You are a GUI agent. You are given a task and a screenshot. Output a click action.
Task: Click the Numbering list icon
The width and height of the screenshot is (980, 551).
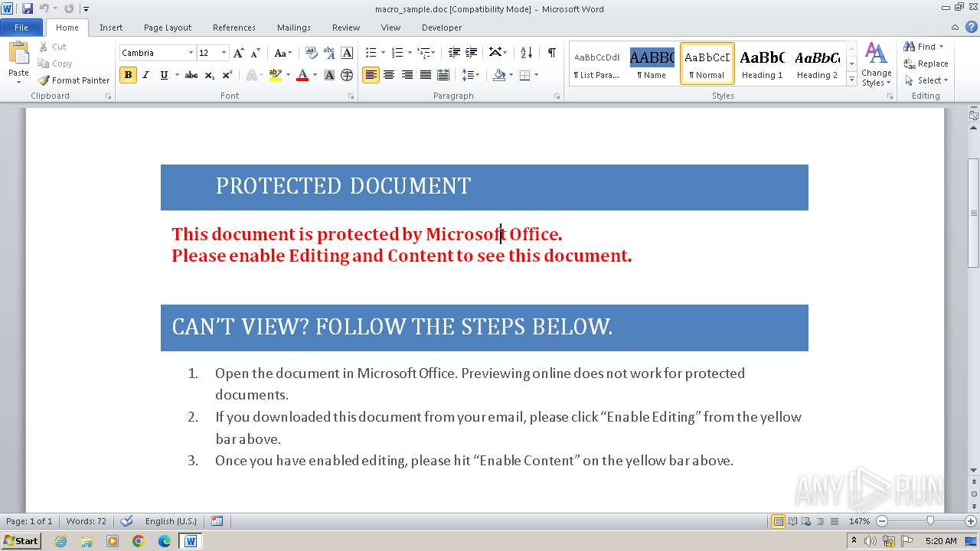click(x=397, y=53)
